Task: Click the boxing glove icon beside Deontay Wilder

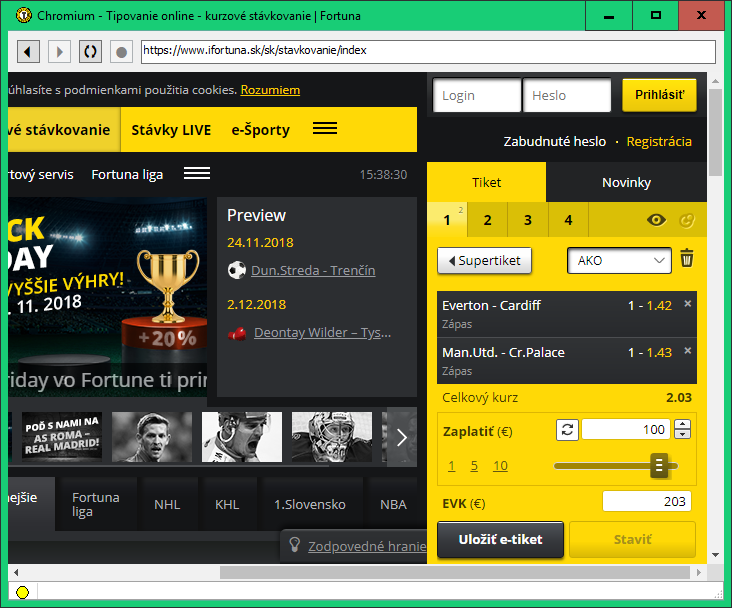Action: 237,333
